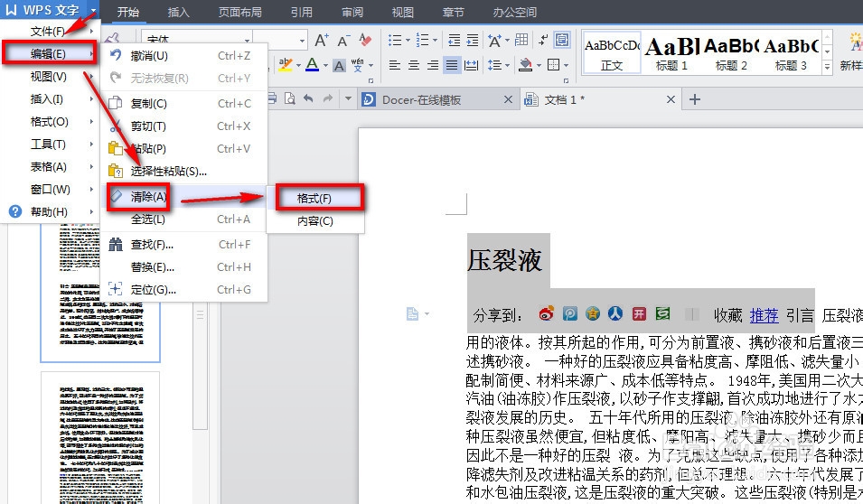Image resolution: width=863 pixels, height=504 pixels.
Task: Click the shading paint bucket icon
Action: click(x=526, y=65)
